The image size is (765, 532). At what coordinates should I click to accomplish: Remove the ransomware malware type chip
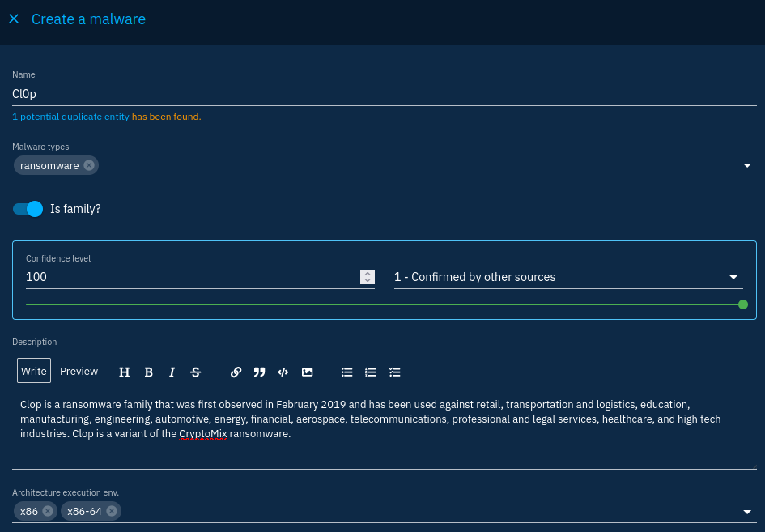89,165
